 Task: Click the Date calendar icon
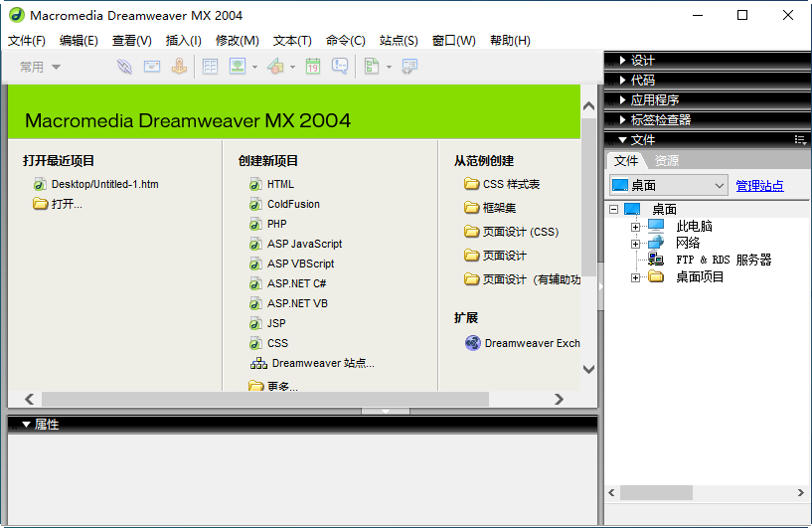pos(313,67)
